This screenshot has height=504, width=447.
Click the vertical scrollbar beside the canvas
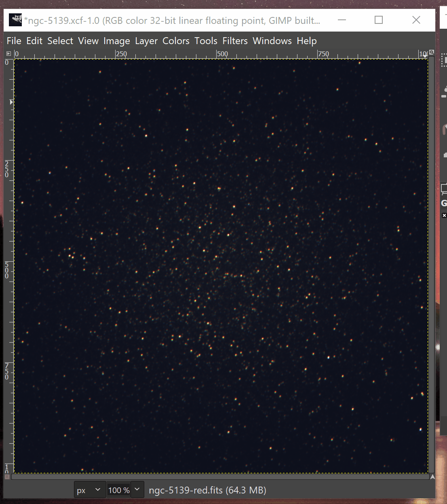pyautogui.click(x=432, y=263)
